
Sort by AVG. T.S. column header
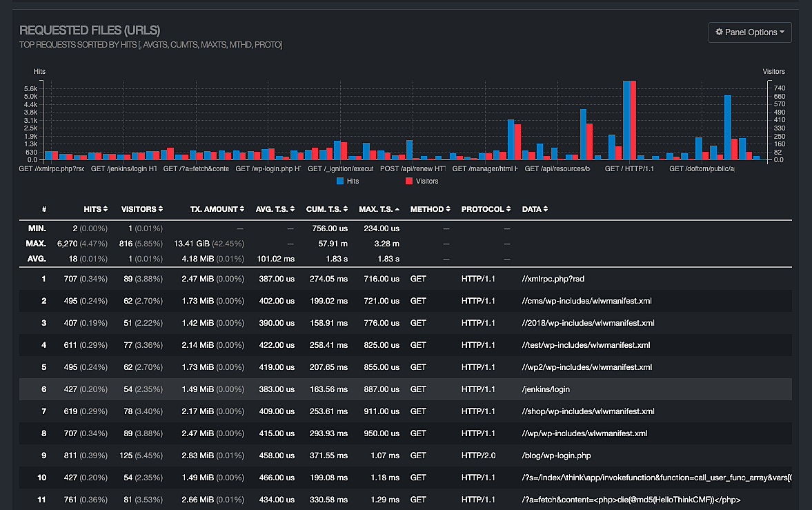274,209
